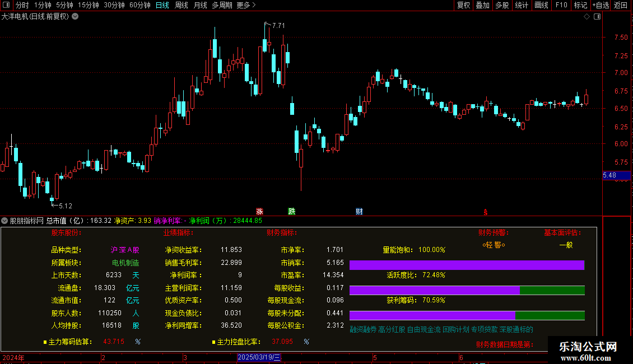The image size is (633, 364).
Task: Click the 2025/03/19 date marker
Action: 259,357
